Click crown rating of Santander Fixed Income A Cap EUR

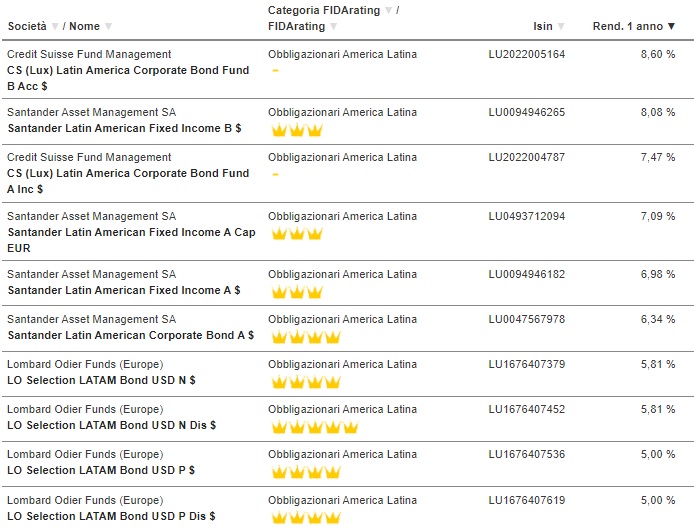coord(297,233)
